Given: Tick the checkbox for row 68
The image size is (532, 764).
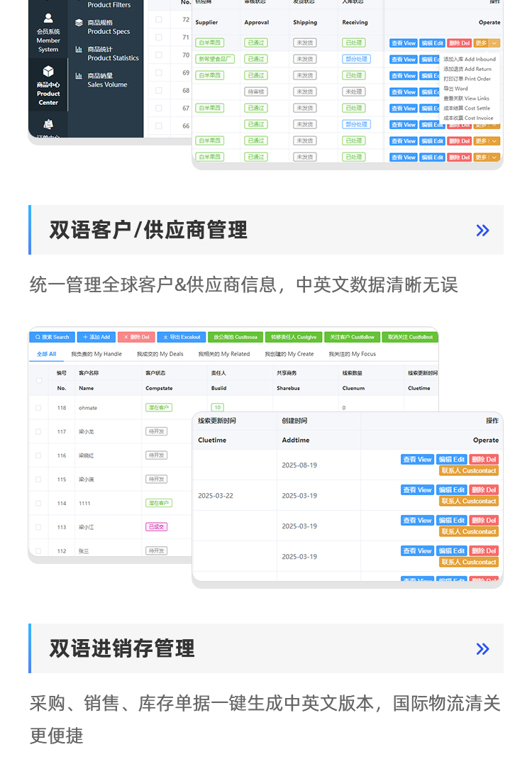Looking at the screenshot, I should 159,91.
